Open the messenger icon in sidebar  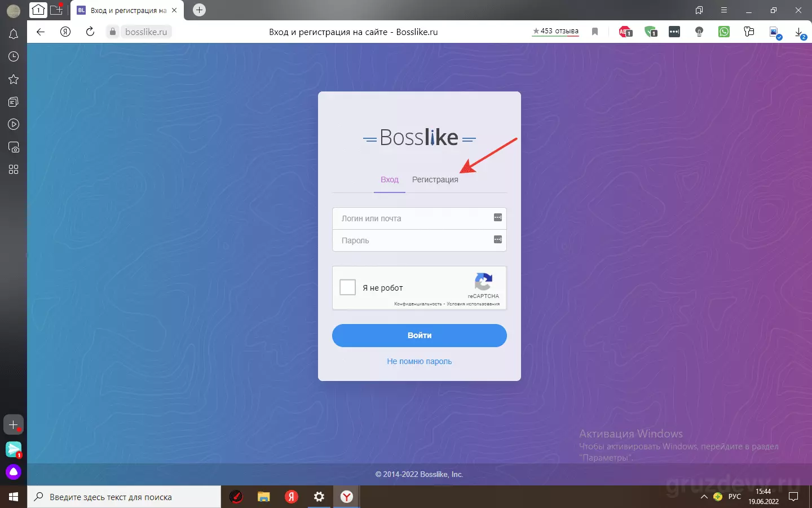pos(14,449)
